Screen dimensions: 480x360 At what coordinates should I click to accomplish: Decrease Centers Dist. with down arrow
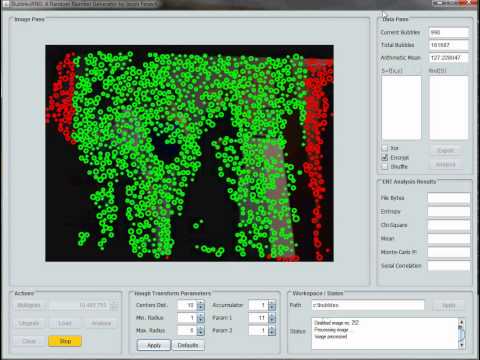(x=200, y=308)
